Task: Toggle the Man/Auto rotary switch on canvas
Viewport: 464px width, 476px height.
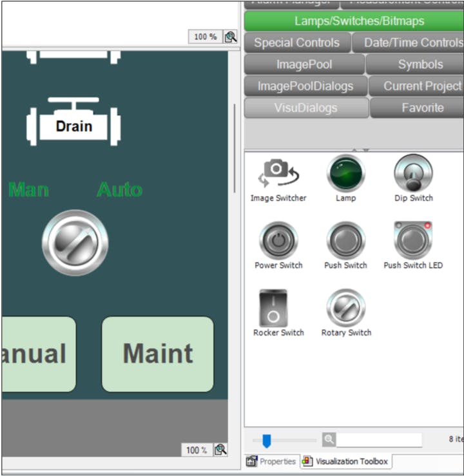Action: [x=75, y=243]
